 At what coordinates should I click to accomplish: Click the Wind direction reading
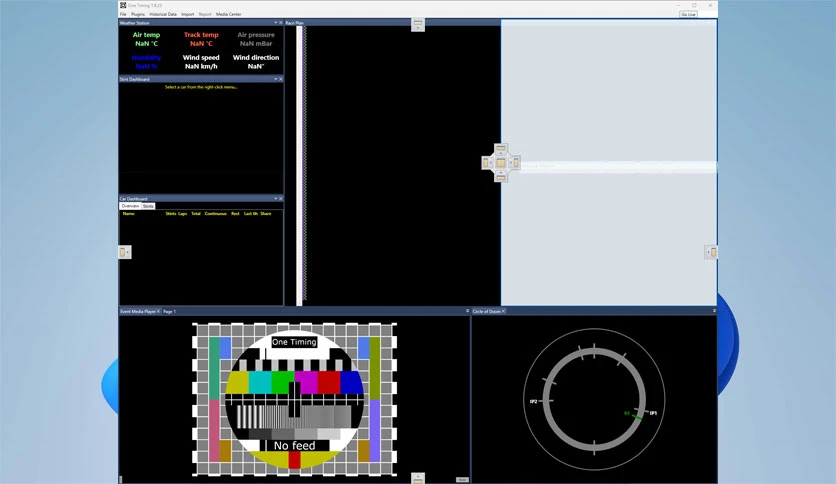256,62
